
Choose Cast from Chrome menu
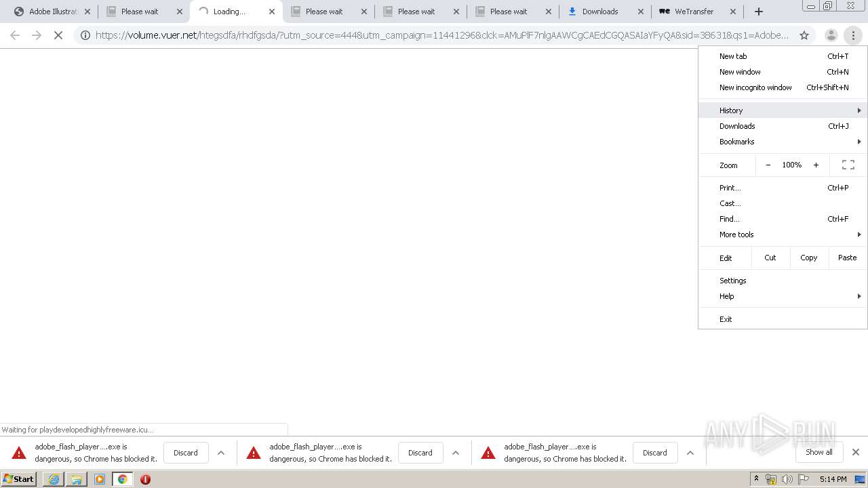pos(783,203)
